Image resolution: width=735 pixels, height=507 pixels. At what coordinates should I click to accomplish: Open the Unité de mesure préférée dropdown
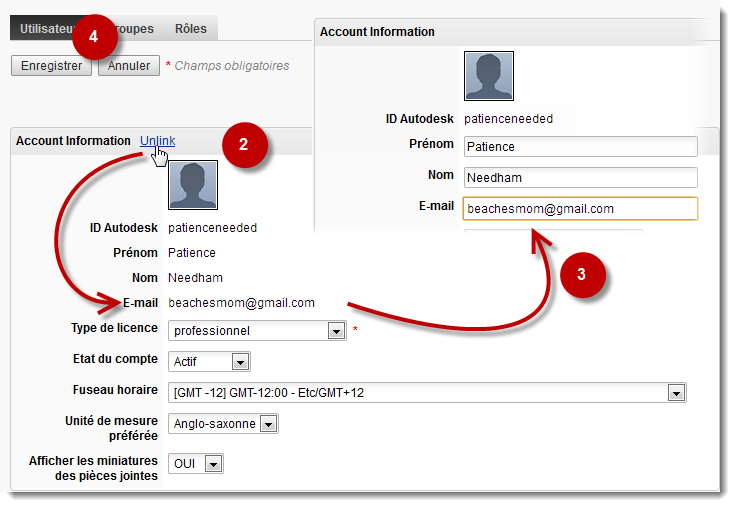point(223,424)
